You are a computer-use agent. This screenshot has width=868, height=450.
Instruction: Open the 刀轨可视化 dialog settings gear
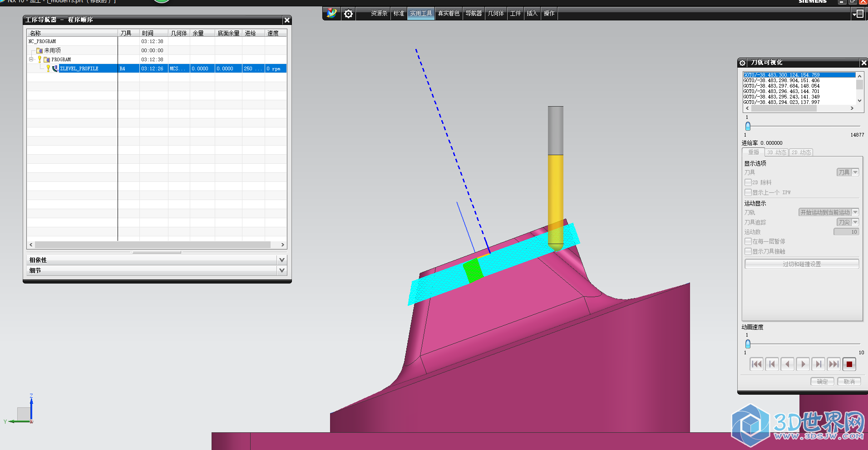click(743, 63)
